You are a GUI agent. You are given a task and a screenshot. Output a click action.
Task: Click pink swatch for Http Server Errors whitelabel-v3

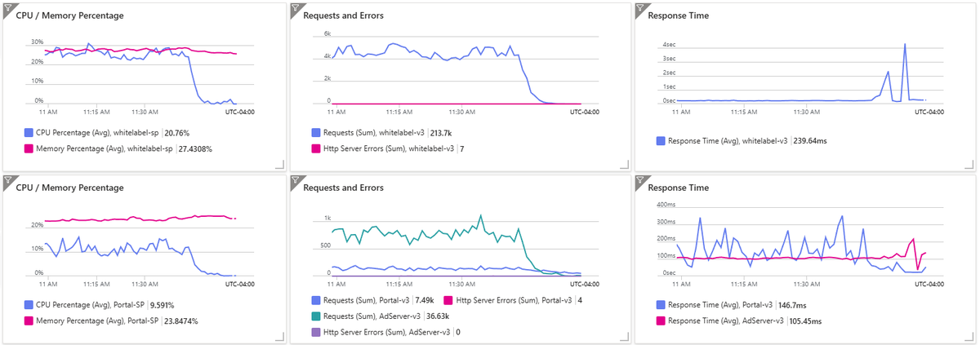coord(315,149)
